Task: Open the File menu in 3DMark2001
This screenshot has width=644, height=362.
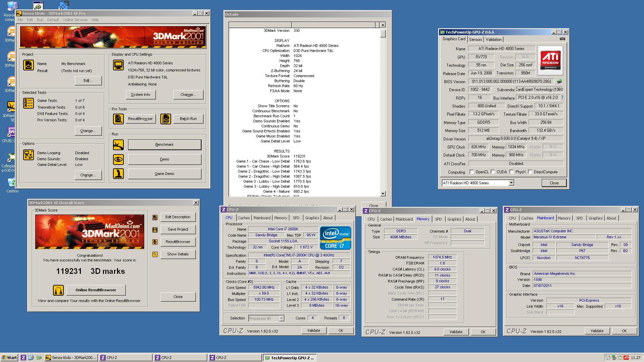Action: tap(20, 20)
